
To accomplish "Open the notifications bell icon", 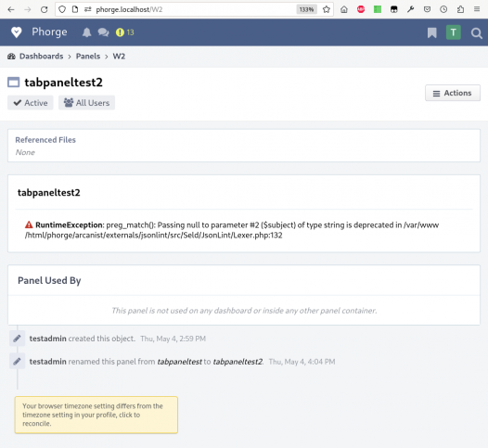I will point(86,32).
